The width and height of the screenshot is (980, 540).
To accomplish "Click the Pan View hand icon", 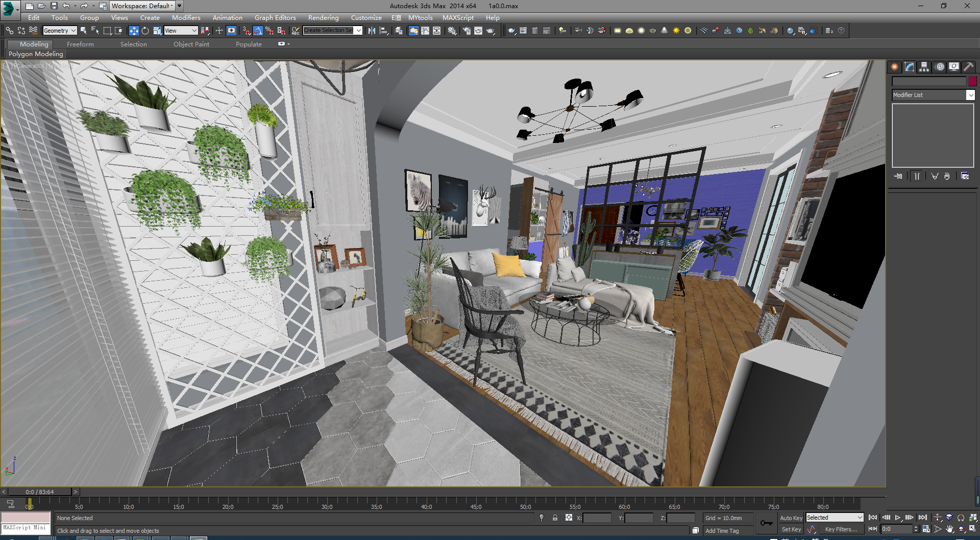I will pyautogui.click(x=949, y=529).
